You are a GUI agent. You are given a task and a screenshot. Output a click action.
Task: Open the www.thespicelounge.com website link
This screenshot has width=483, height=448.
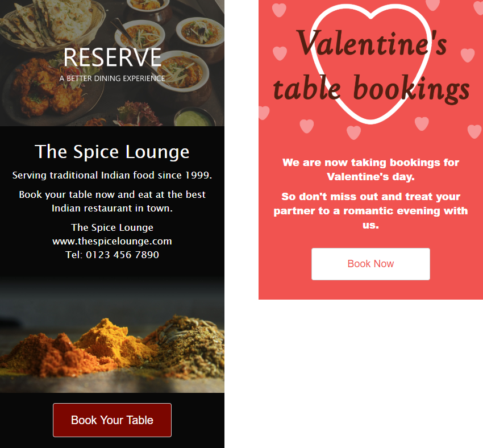click(x=112, y=241)
